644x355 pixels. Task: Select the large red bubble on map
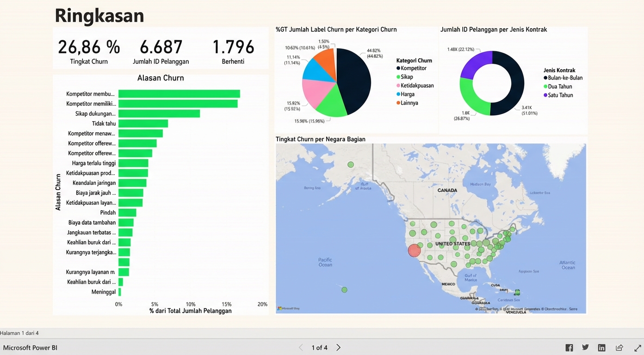click(414, 251)
